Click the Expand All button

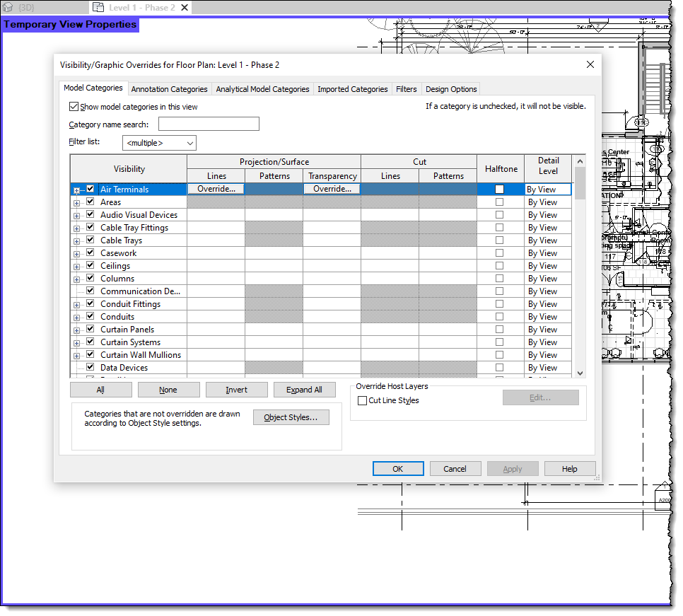(x=304, y=389)
